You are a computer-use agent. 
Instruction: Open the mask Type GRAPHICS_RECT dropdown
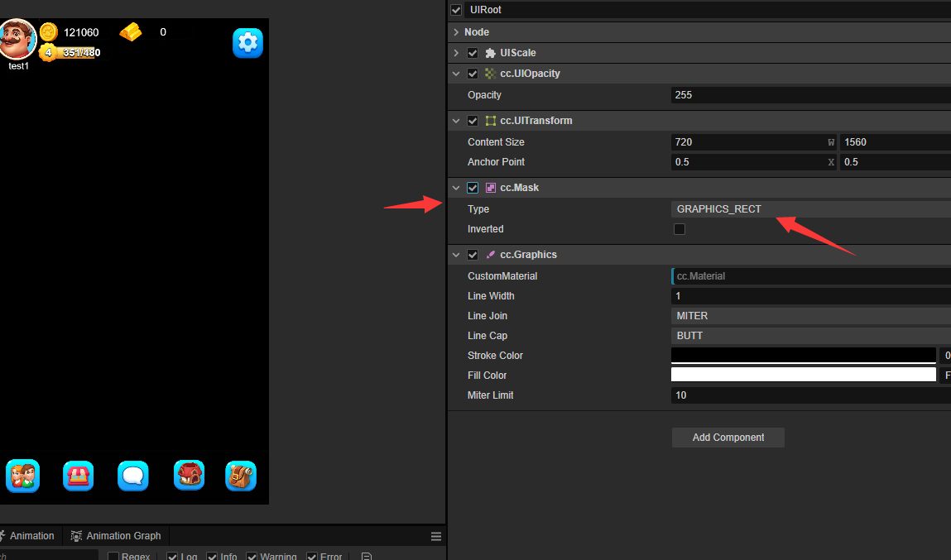(x=811, y=209)
